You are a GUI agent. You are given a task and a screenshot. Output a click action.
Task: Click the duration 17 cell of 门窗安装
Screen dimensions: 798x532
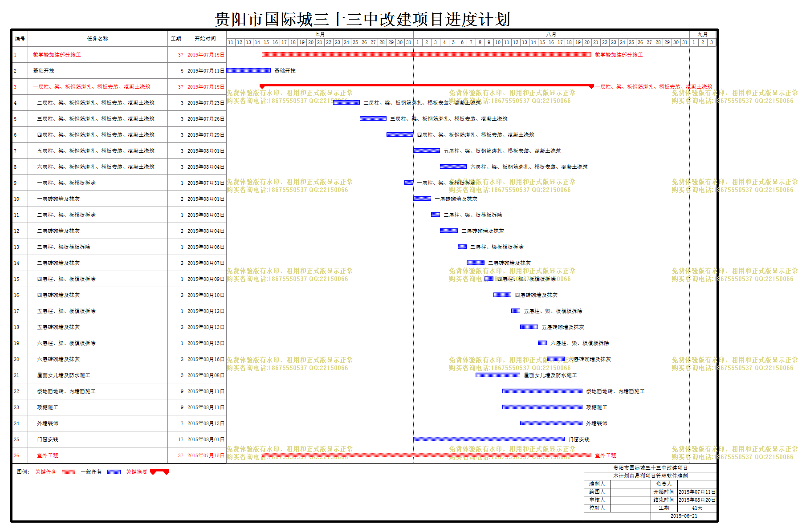[x=176, y=439]
